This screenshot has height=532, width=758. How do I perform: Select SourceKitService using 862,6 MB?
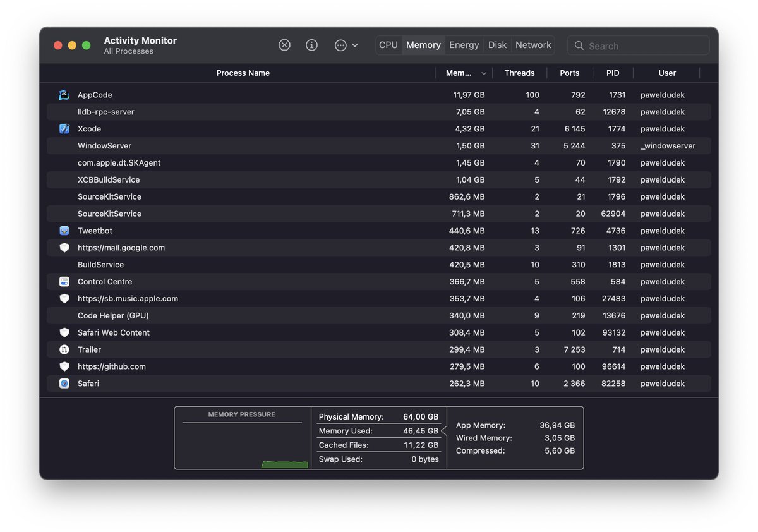click(x=379, y=197)
